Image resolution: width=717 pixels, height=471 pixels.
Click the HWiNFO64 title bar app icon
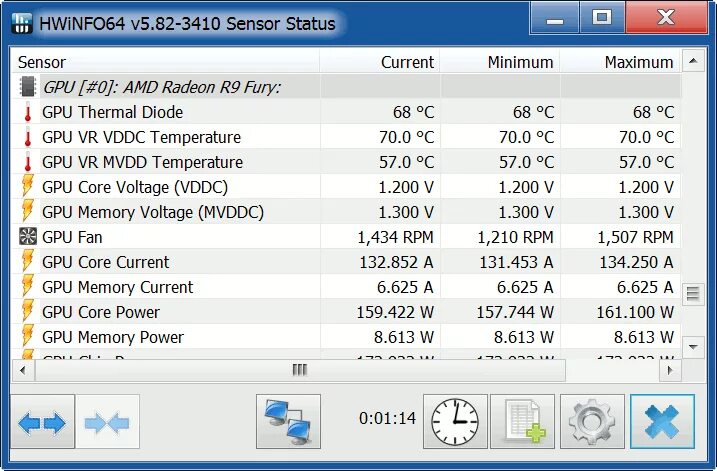point(21,23)
